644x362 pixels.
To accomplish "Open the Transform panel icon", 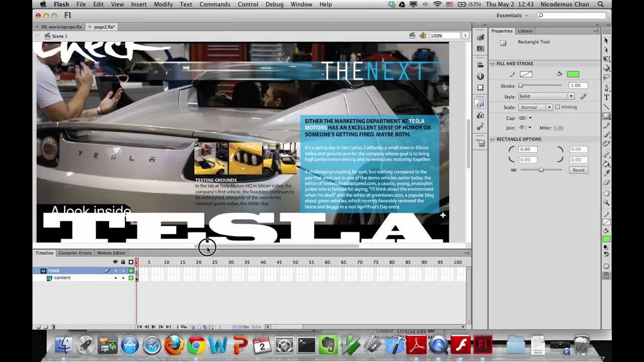I will (x=480, y=87).
